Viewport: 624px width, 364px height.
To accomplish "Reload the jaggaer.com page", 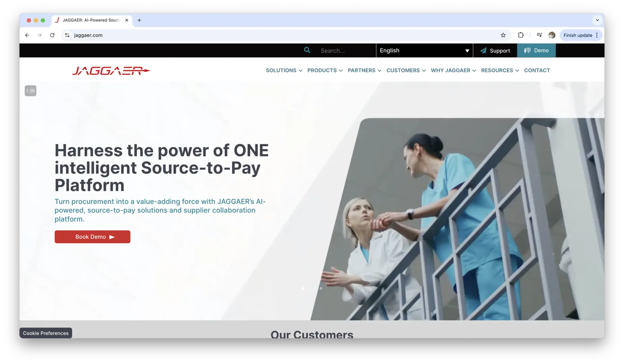I will coord(52,35).
